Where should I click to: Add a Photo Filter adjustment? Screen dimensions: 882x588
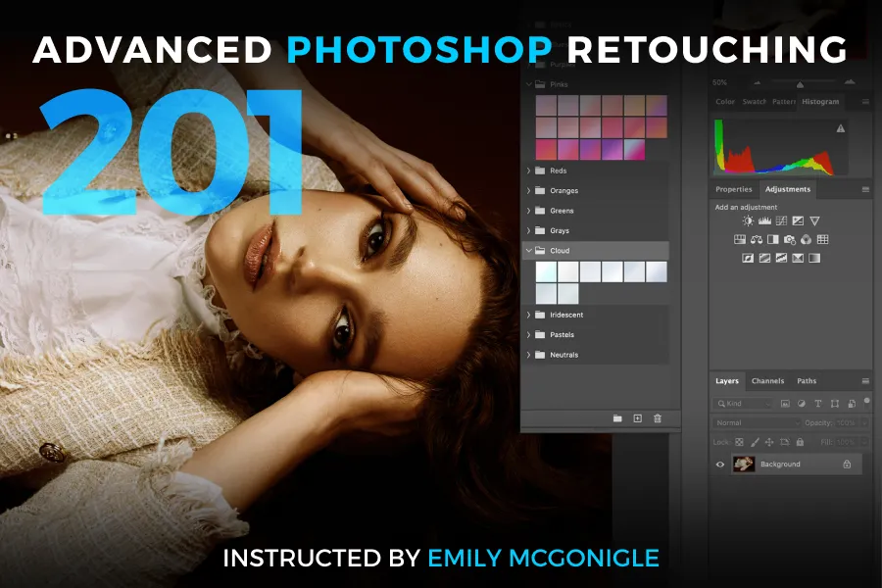790,240
